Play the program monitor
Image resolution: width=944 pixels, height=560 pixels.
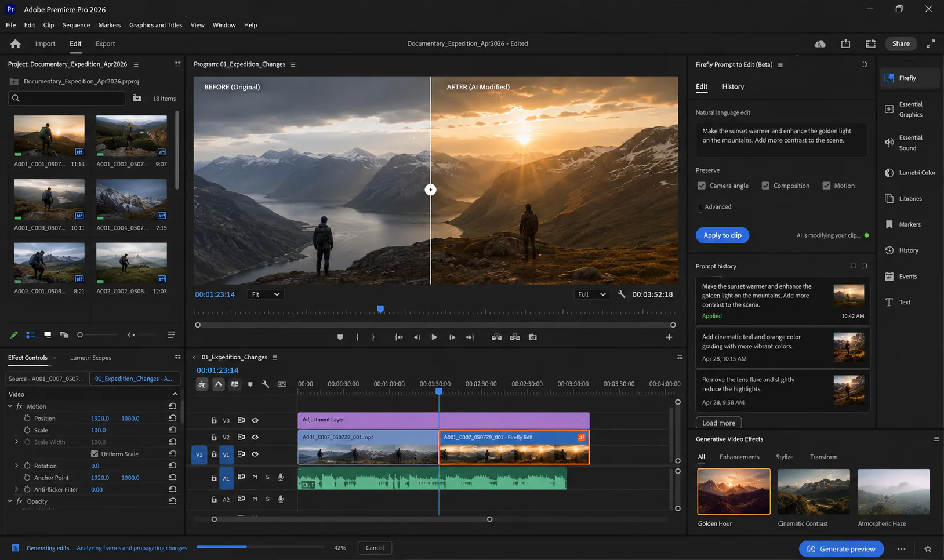434,337
